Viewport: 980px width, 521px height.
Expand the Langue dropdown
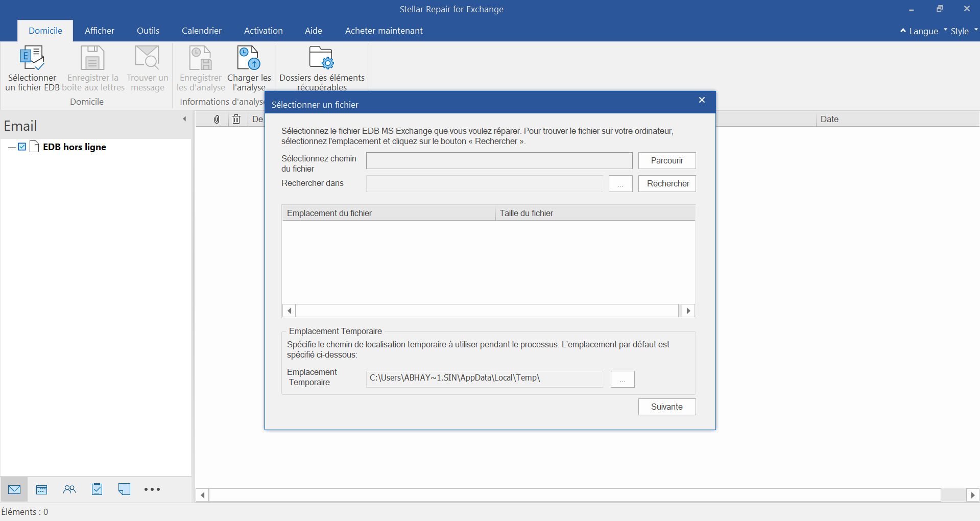(x=919, y=31)
